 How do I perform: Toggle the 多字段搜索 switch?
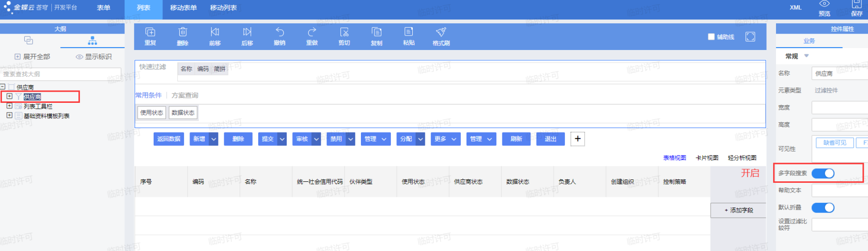[823, 173]
